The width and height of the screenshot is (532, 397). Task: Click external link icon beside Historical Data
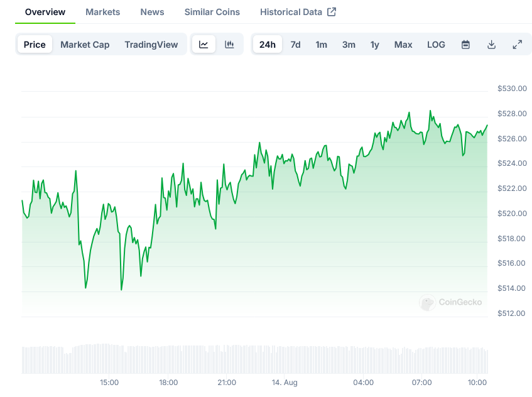(x=332, y=12)
